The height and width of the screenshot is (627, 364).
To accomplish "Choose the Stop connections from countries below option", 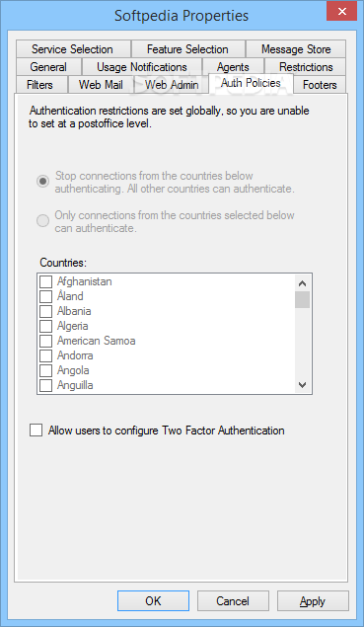I will tap(42, 181).
